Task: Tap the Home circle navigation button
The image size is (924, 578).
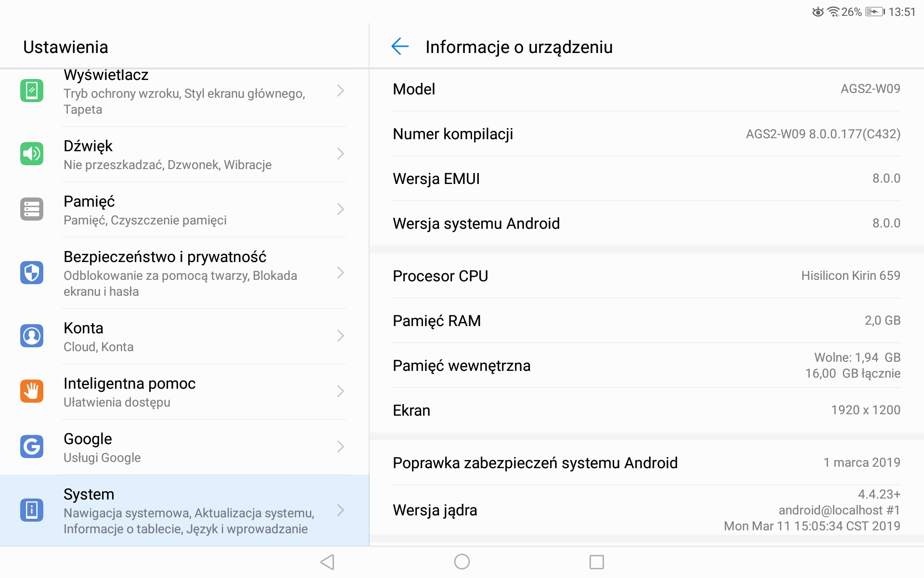Action: point(462,562)
